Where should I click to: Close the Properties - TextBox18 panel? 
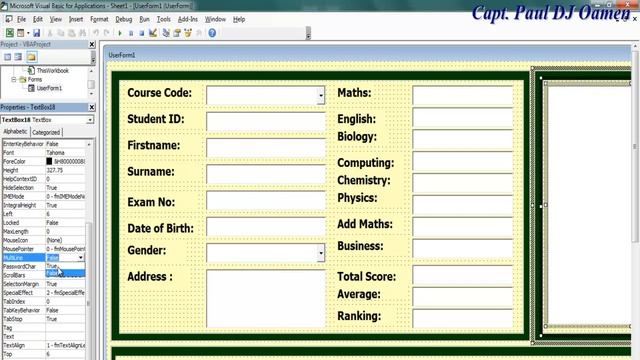click(92, 107)
